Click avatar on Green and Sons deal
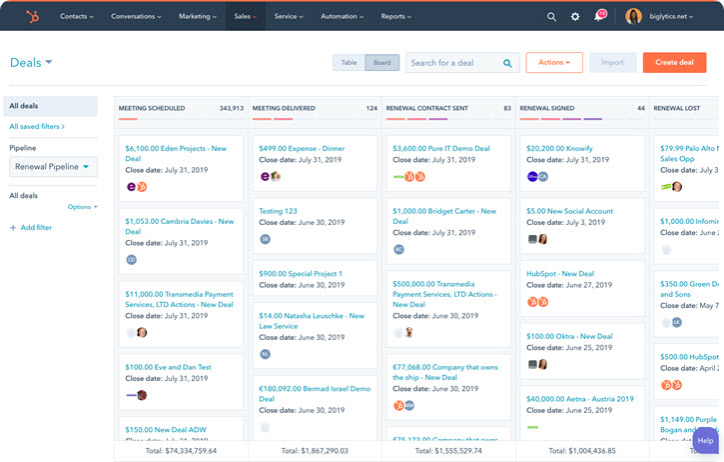The height and width of the screenshot is (462, 724). coord(677,322)
